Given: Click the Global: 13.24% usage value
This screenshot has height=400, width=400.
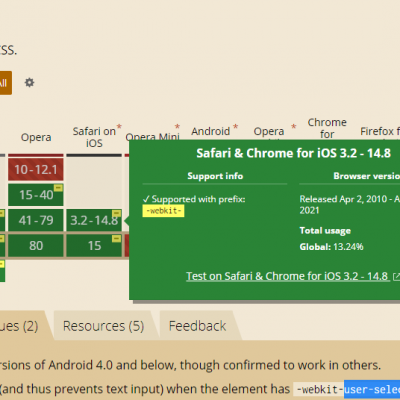Looking at the screenshot, I should coord(331,247).
